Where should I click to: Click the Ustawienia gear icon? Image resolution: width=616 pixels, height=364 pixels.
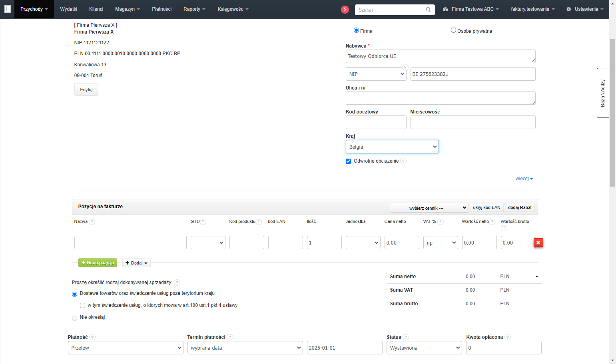click(568, 9)
